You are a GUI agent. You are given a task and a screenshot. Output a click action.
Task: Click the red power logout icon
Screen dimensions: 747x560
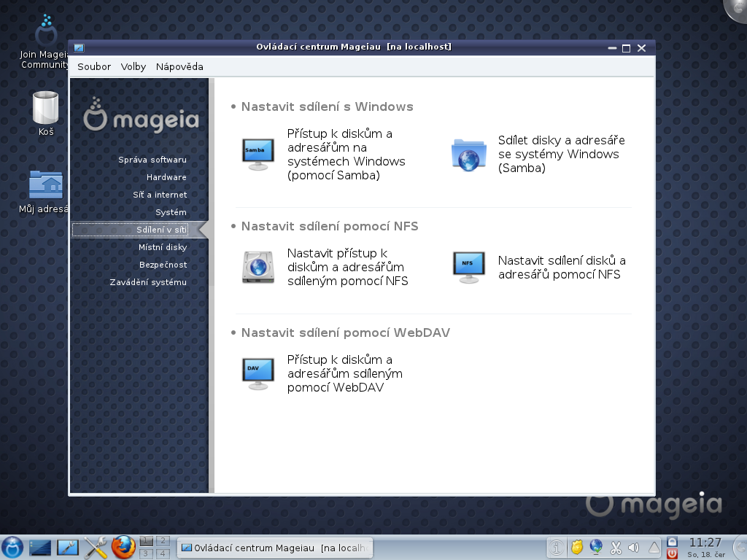(672, 553)
